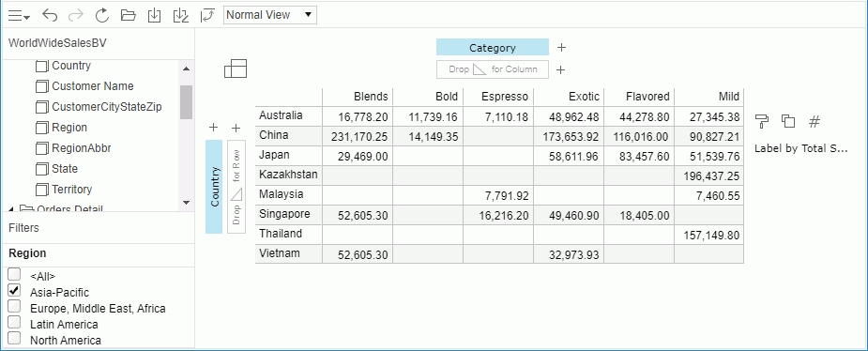The image size is (868, 351).
Task: Click scroll up arrow in field list
Action: click(186, 69)
